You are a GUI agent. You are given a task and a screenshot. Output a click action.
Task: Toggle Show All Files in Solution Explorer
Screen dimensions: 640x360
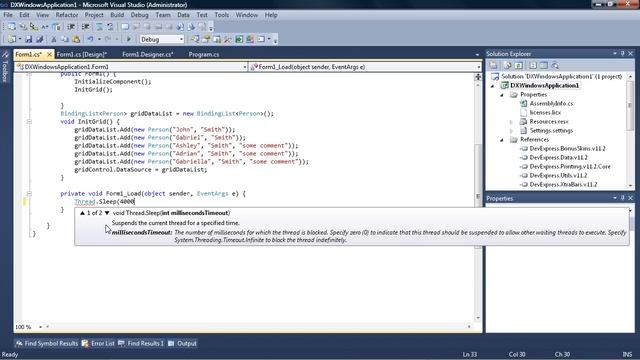pyautogui.click(x=507, y=65)
